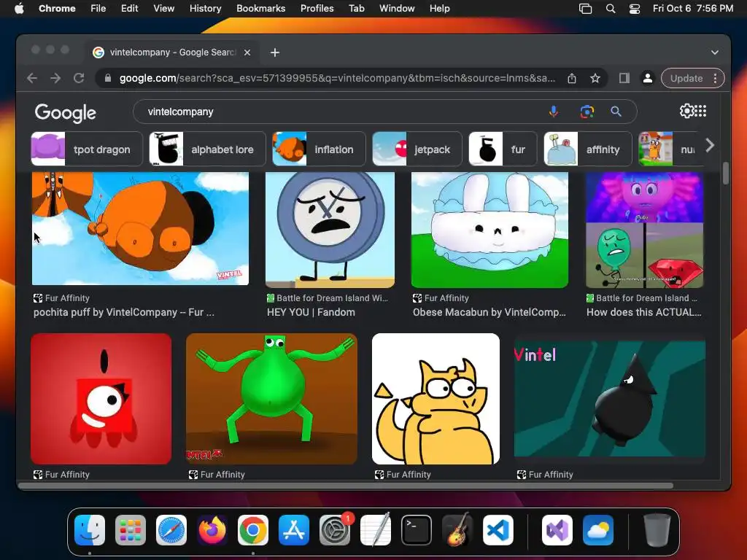The height and width of the screenshot is (560, 747).
Task: Open Chrome three-dot menu
Action: (716, 78)
